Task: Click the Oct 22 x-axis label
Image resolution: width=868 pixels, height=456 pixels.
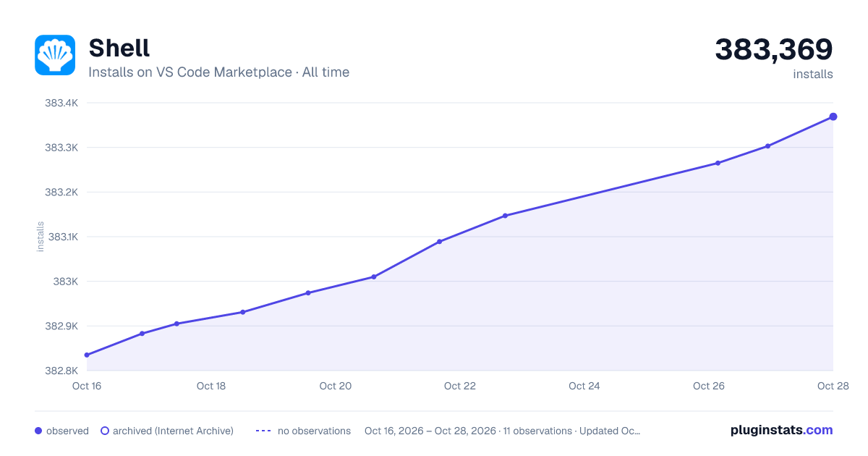Action: [x=460, y=386]
